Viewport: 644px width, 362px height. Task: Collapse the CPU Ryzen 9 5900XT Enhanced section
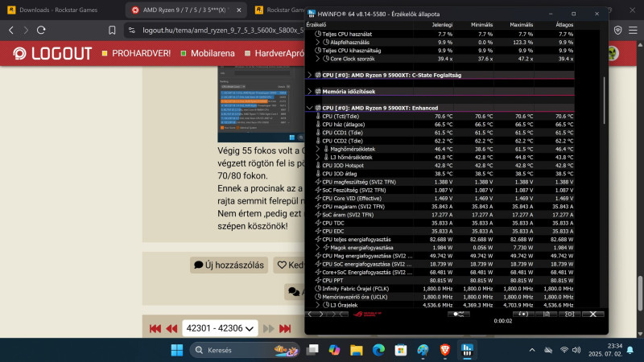coord(310,108)
